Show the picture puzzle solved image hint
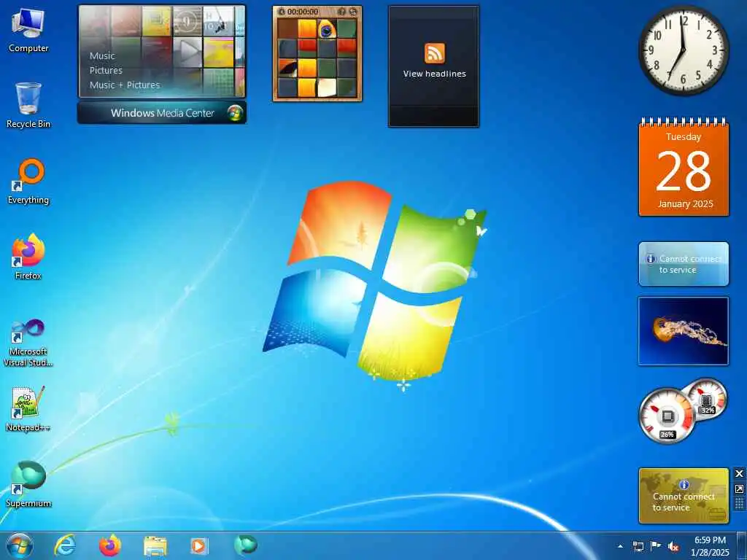This screenshot has height=560, width=747. pos(341,12)
